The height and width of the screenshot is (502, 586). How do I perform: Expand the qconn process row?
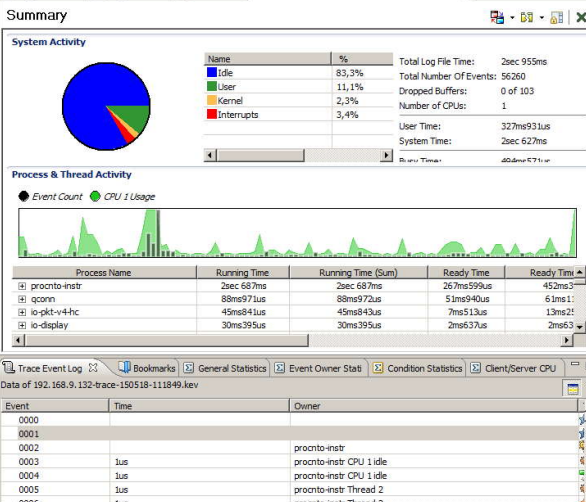22,299
